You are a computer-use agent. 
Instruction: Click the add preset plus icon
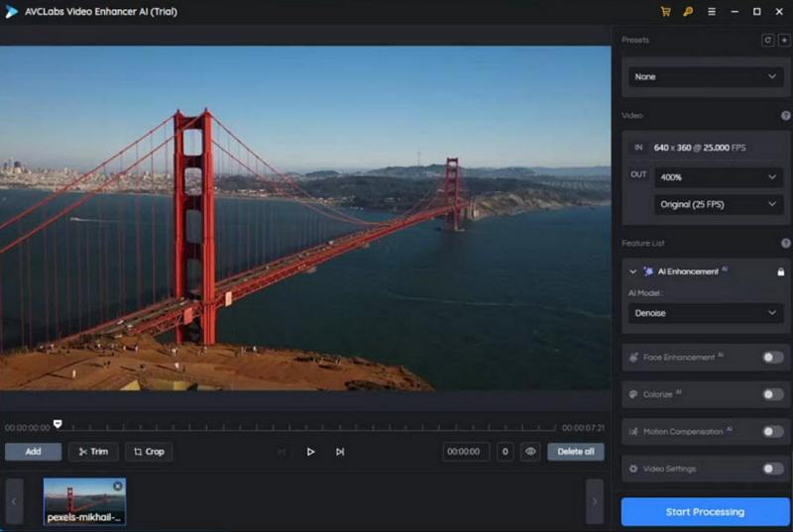point(784,41)
